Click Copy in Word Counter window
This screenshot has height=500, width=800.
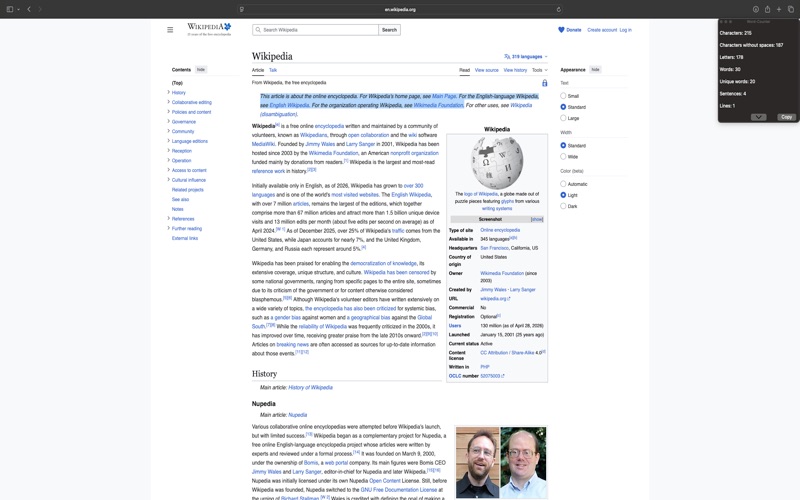[787, 117]
